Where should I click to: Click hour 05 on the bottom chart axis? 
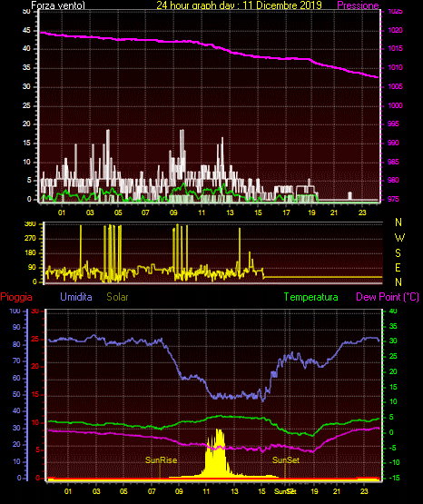pos(123,491)
